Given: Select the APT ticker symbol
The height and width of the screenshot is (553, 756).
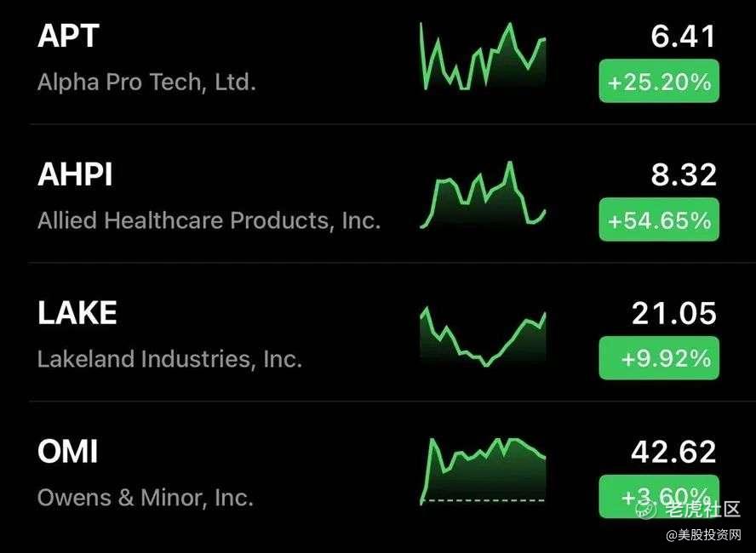Looking at the screenshot, I should [x=69, y=37].
